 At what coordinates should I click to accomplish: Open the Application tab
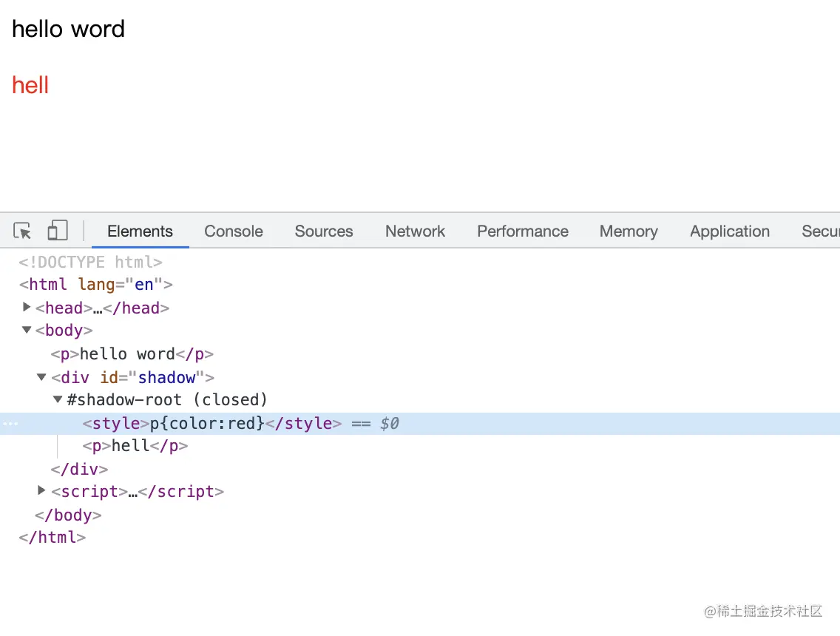(730, 231)
